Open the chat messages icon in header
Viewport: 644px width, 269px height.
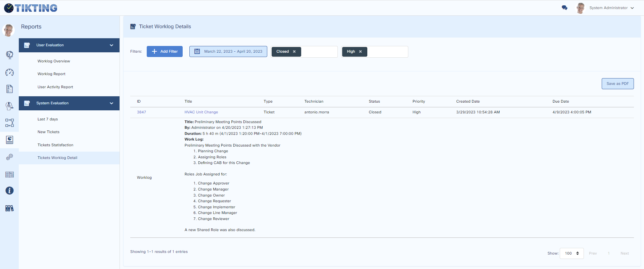point(564,8)
